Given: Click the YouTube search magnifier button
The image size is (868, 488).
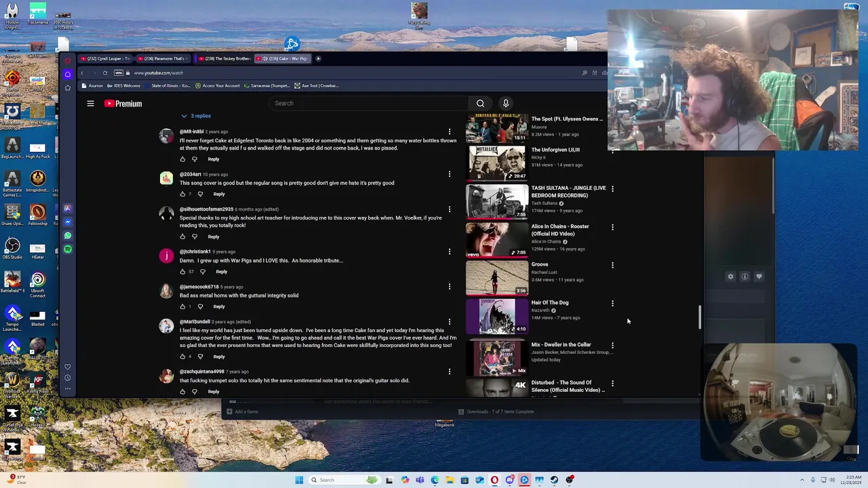Looking at the screenshot, I should point(480,103).
